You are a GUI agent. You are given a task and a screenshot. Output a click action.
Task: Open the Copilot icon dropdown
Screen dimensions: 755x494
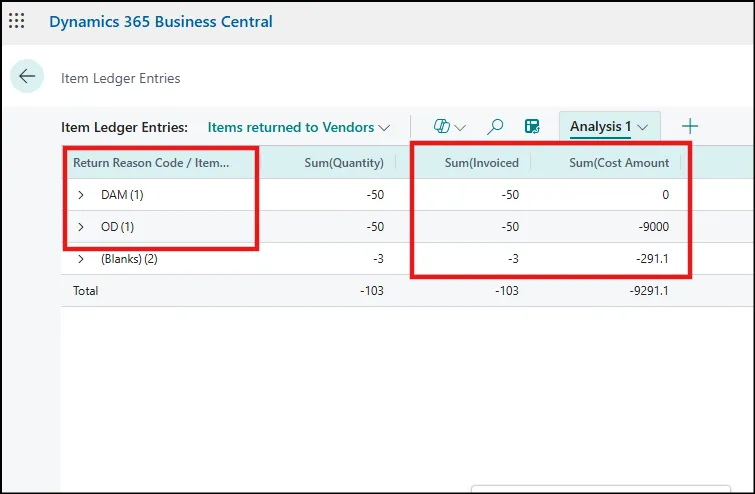[449, 127]
